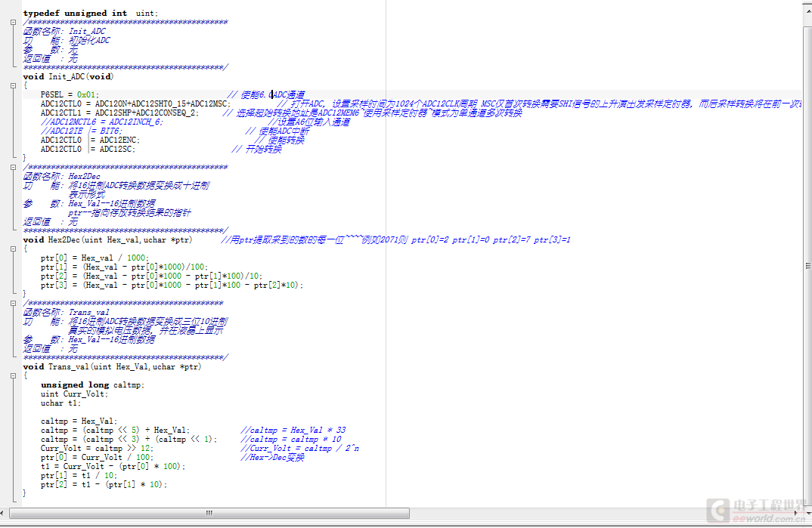This screenshot has width=812, height=528.
Task: Collapse the Init_ADC function body
Action: click(x=13, y=86)
